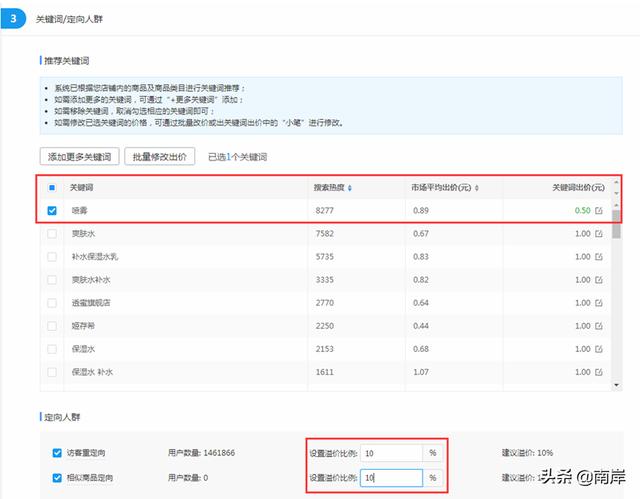Click the search heat value 8277

(324, 211)
